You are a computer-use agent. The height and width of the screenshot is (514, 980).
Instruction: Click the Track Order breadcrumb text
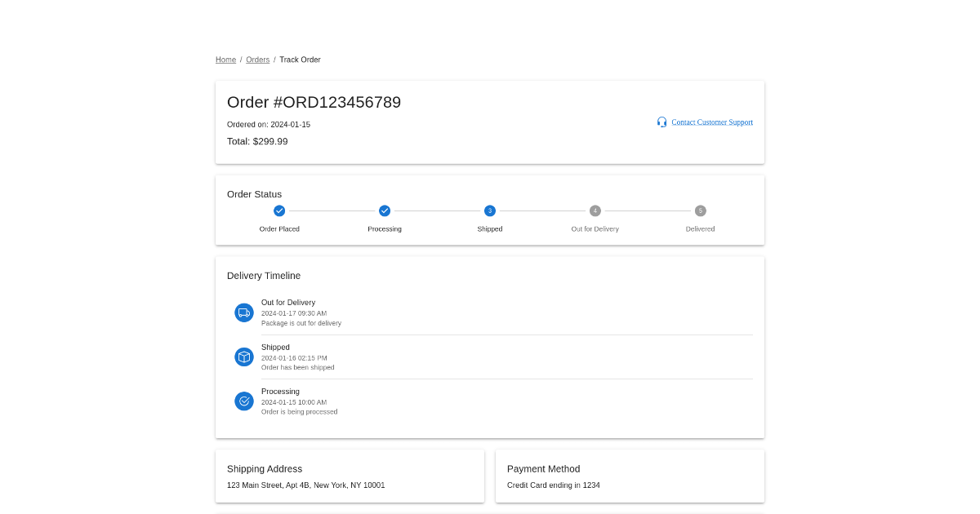tap(300, 60)
